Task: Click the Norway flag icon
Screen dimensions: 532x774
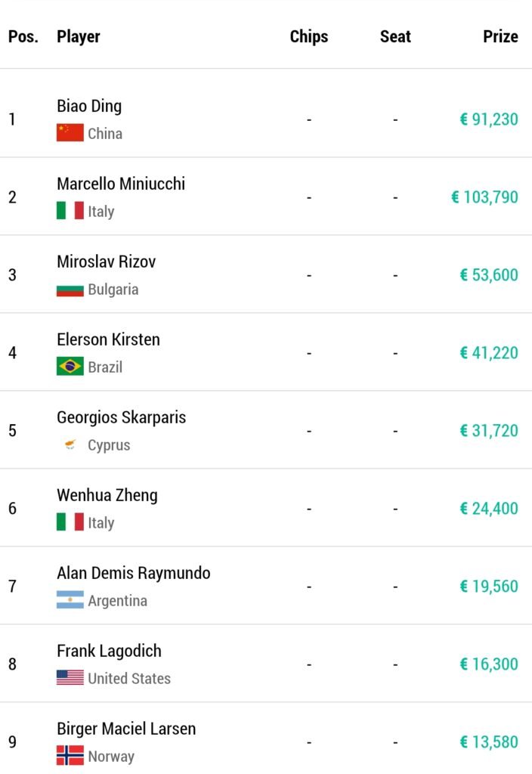Action: coord(70,756)
